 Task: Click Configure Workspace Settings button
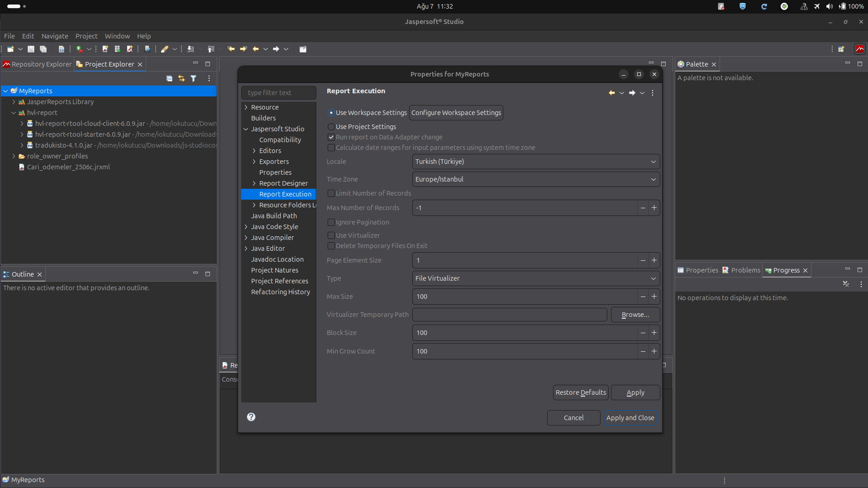click(456, 113)
